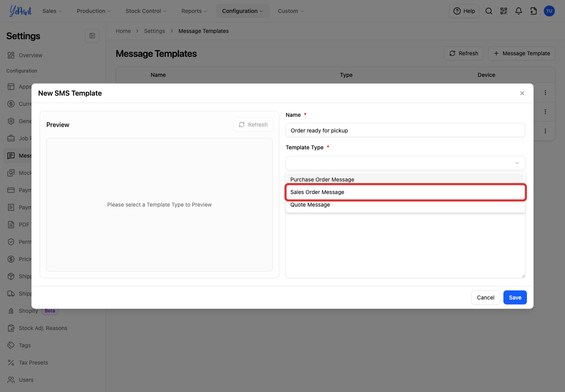This screenshot has height=392, width=565.
Task: Add a new Message Template
Action: (x=521, y=53)
